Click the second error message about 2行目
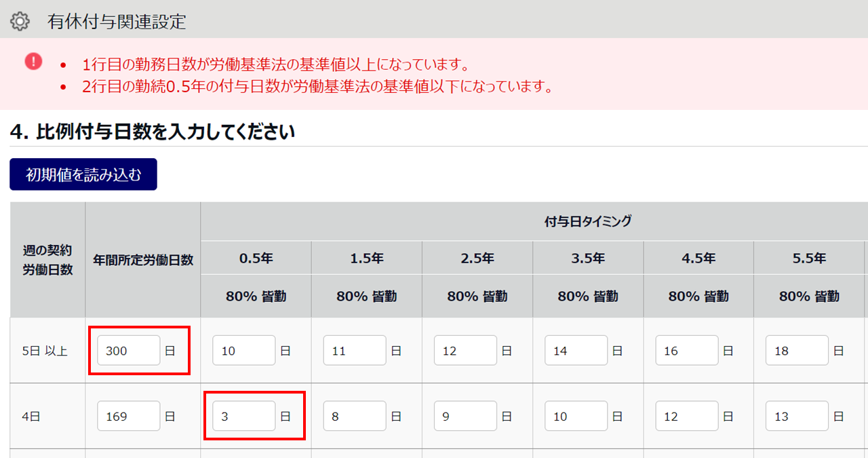The width and height of the screenshot is (868, 458). click(x=317, y=87)
